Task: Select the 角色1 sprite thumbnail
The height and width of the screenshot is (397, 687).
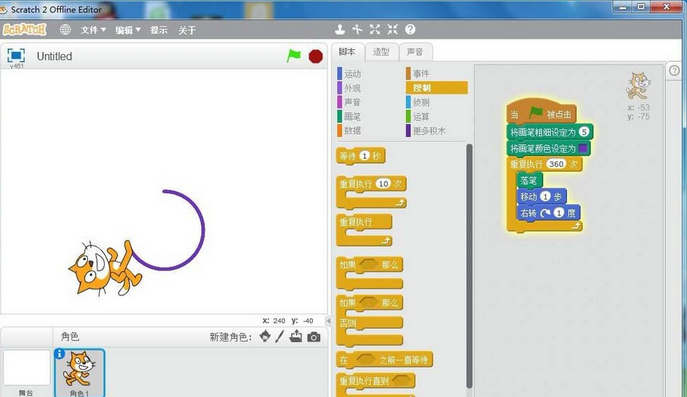Action: [80, 373]
